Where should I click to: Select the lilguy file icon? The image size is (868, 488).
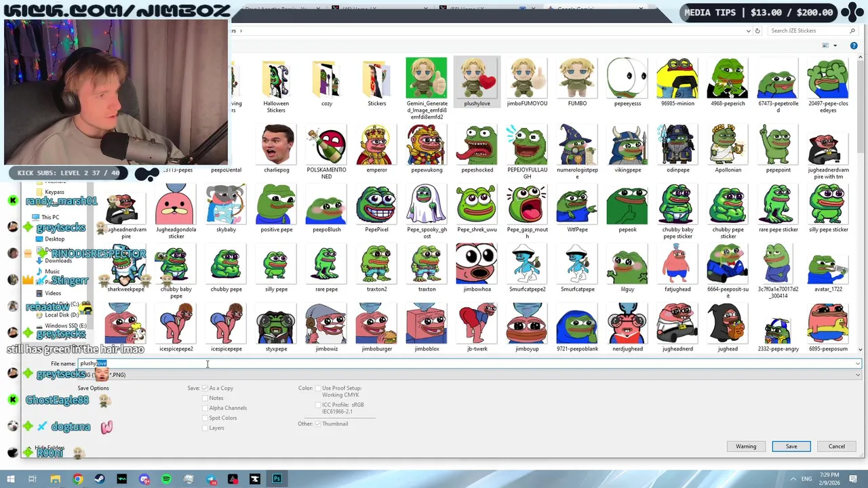627,264
